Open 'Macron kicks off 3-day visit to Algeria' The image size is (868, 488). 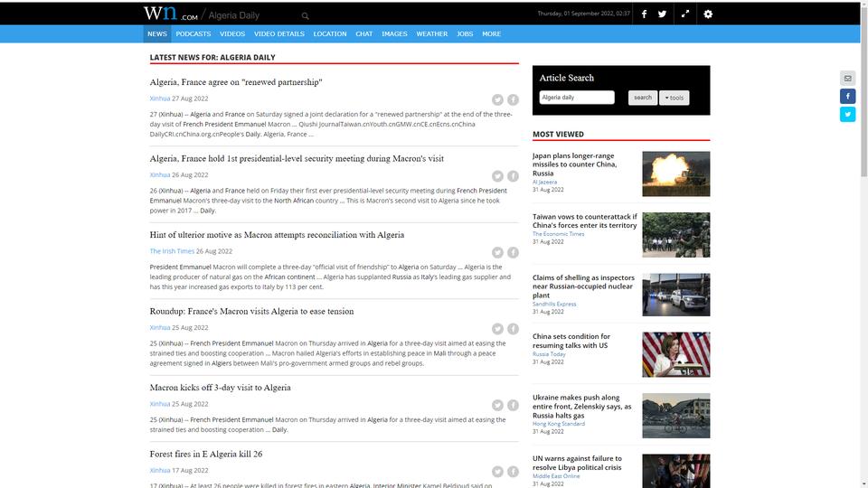click(220, 388)
